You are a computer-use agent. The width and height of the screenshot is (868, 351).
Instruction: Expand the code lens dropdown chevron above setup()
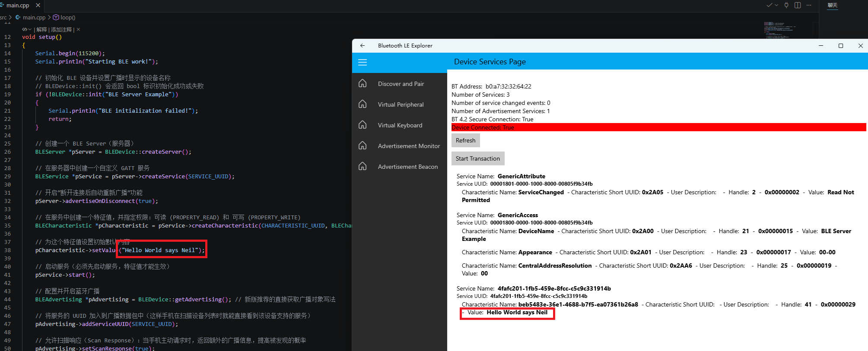29,29
